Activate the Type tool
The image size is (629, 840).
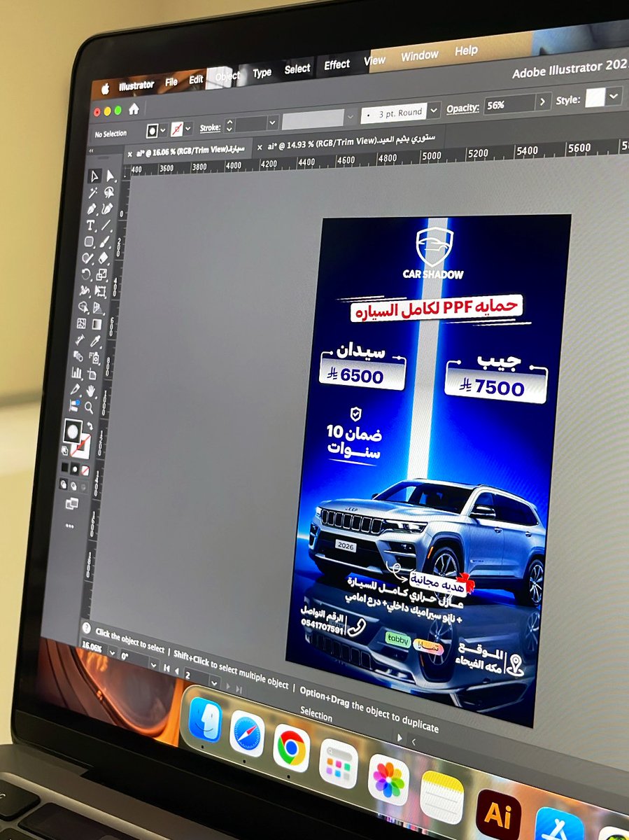pyautogui.click(x=90, y=225)
